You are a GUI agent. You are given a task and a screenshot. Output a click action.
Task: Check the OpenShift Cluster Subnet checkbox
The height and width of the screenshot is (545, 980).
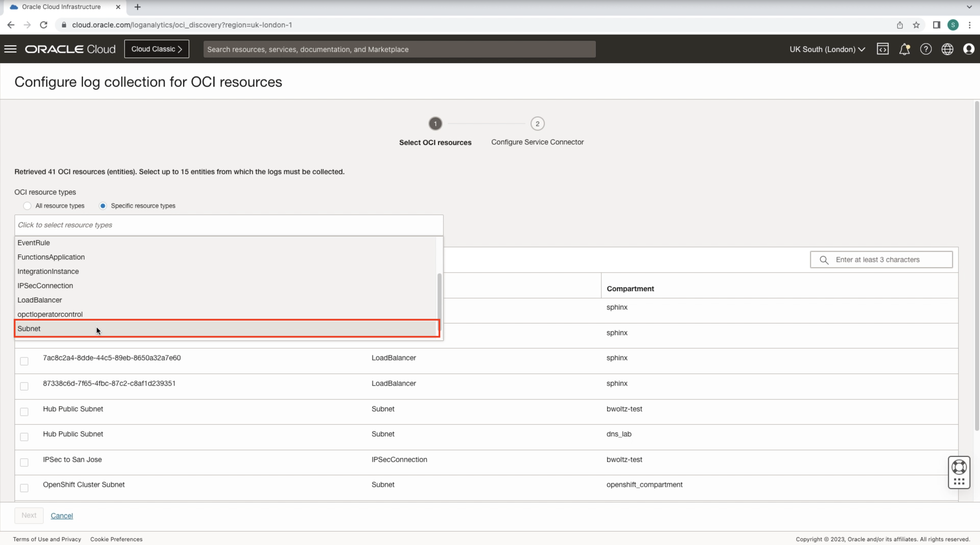(x=24, y=487)
